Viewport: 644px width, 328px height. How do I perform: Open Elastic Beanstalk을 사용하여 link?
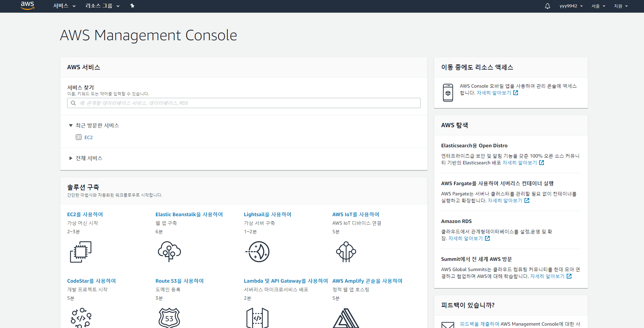tap(189, 214)
